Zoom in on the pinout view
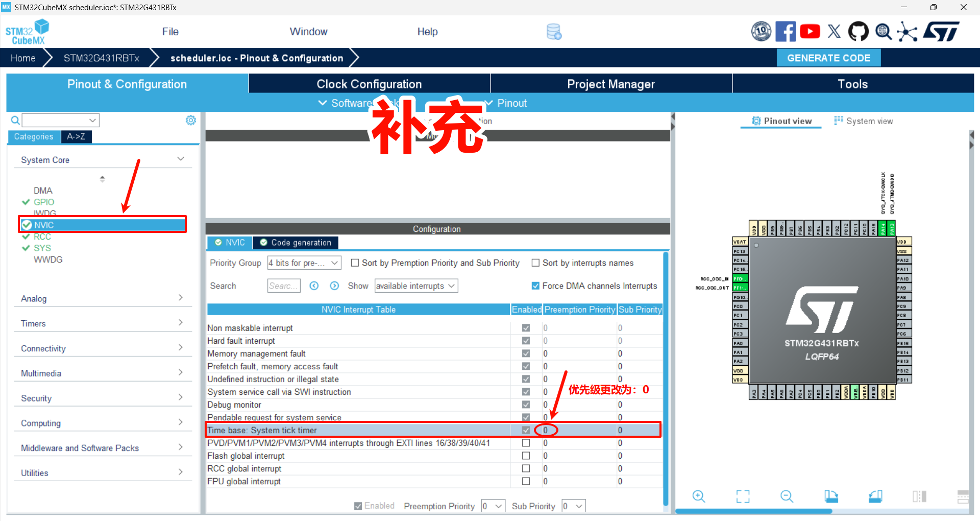This screenshot has height=521, width=980. pos(699,496)
